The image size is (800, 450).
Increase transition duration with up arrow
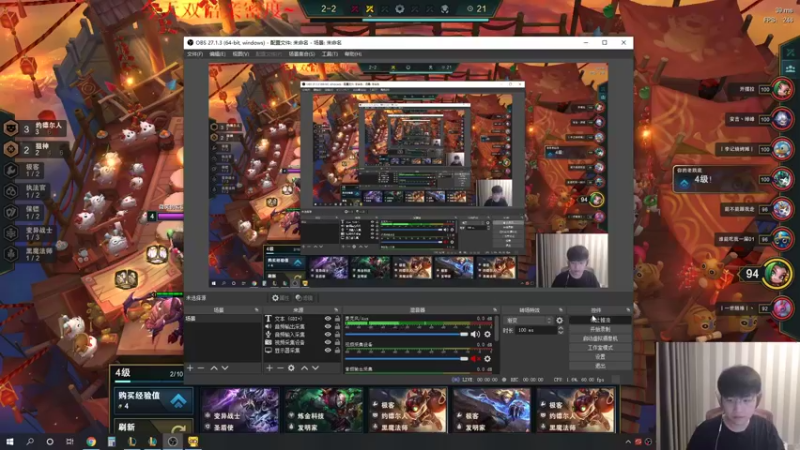point(560,329)
